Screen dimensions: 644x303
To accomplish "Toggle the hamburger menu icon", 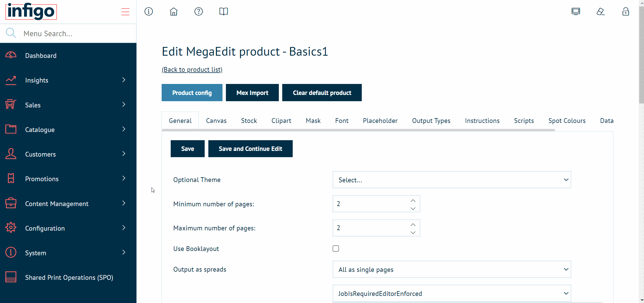I will coord(125,12).
